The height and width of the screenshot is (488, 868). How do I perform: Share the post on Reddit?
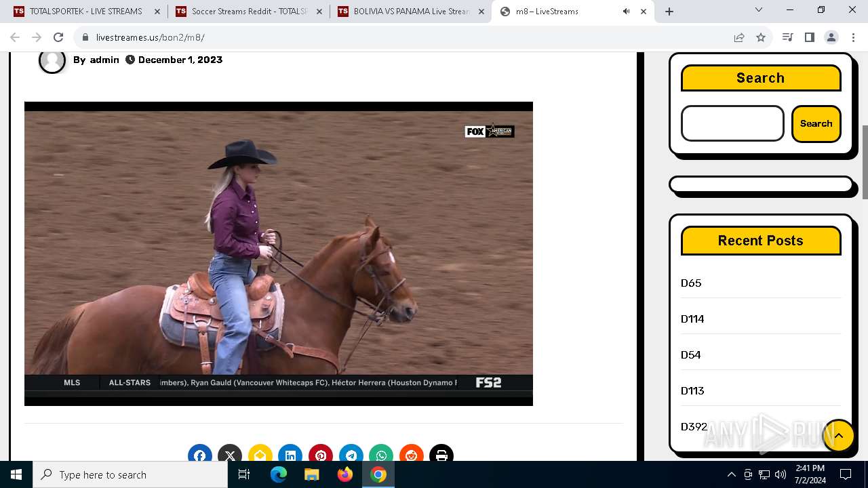[412, 453]
